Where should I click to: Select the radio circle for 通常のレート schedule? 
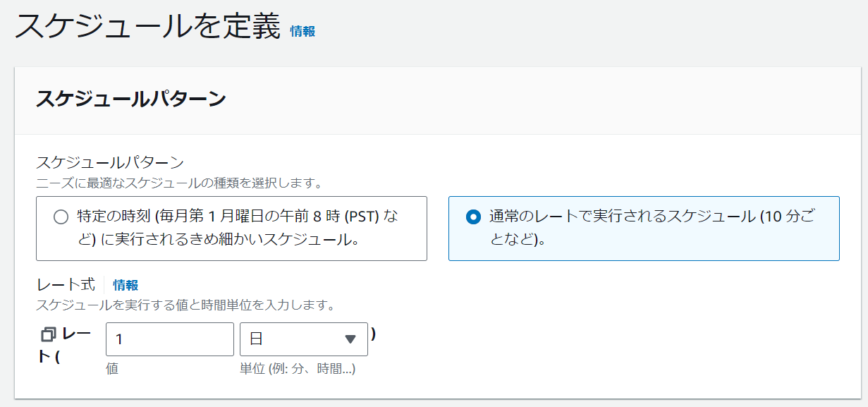pyautogui.click(x=473, y=217)
